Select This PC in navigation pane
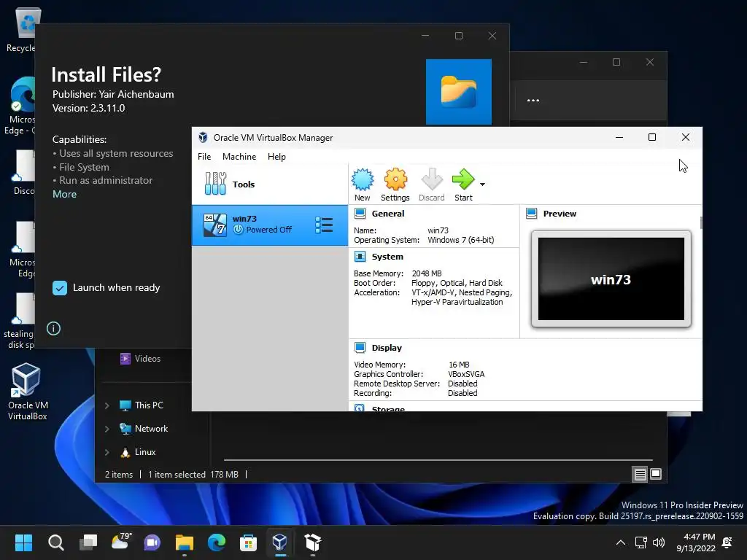Image resolution: width=747 pixels, height=560 pixels. (x=141, y=405)
